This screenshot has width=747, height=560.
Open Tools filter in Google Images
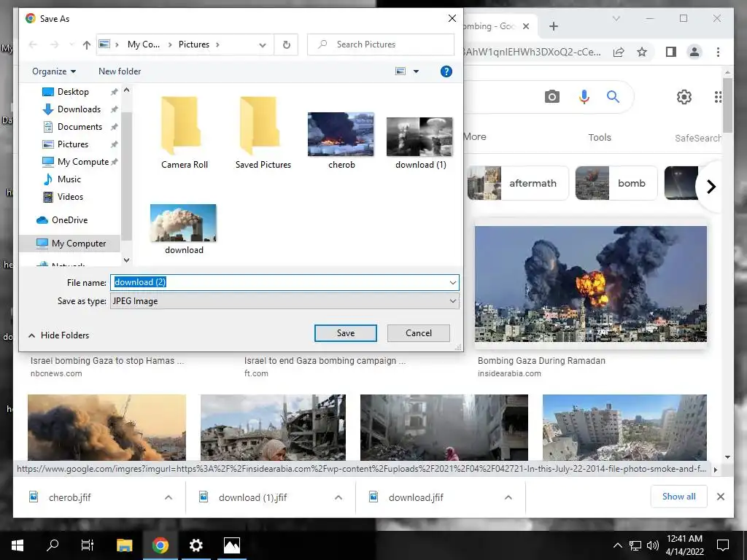[x=600, y=138]
